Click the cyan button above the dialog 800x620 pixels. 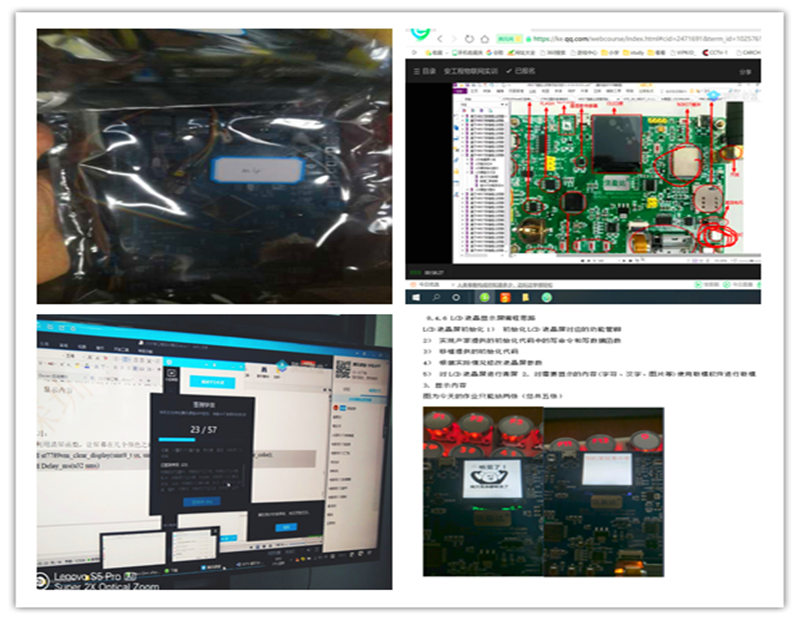coord(212,381)
